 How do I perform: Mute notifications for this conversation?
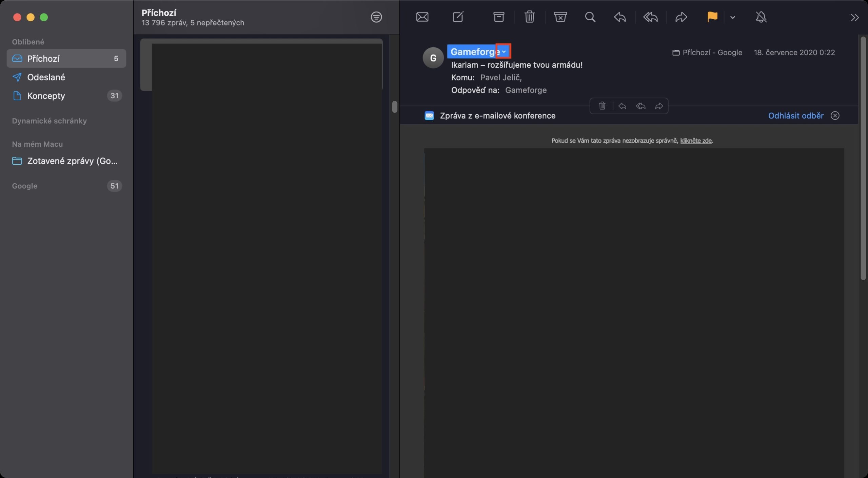click(761, 17)
